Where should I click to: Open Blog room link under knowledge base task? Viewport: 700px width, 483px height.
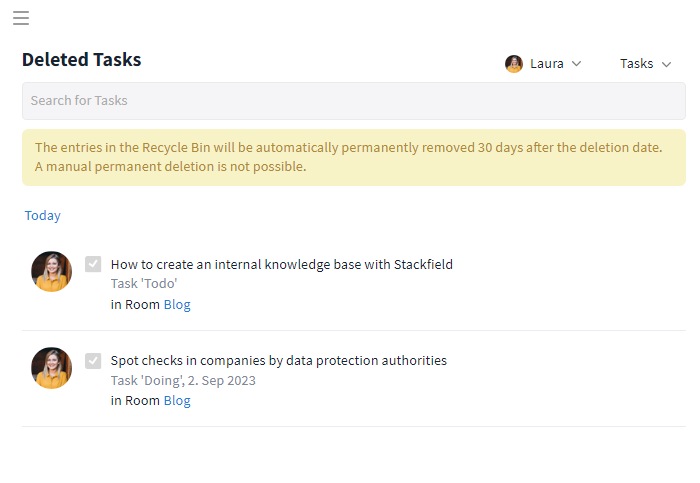[177, 304]
